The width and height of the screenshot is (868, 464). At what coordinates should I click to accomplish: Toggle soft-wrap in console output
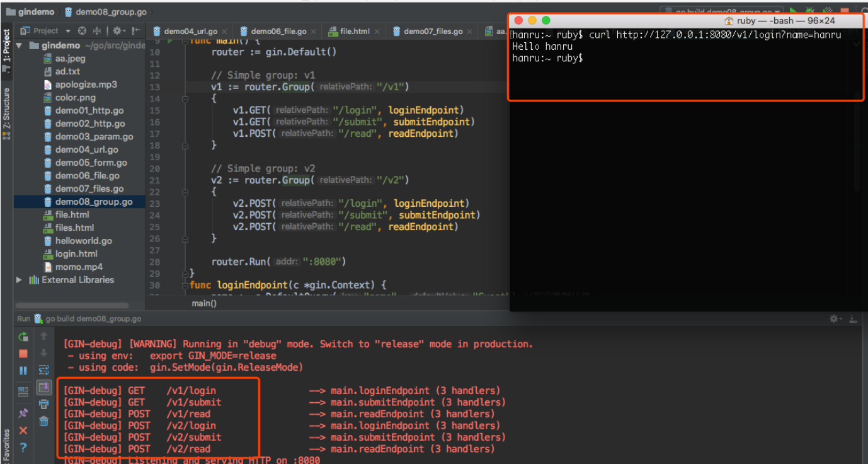43,370
